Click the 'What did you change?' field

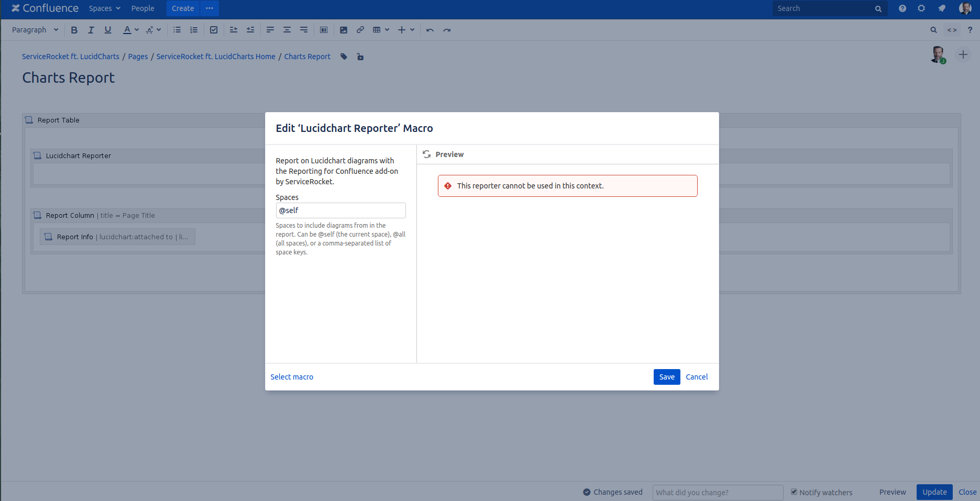pyautogui.click(x=718, y=492)
